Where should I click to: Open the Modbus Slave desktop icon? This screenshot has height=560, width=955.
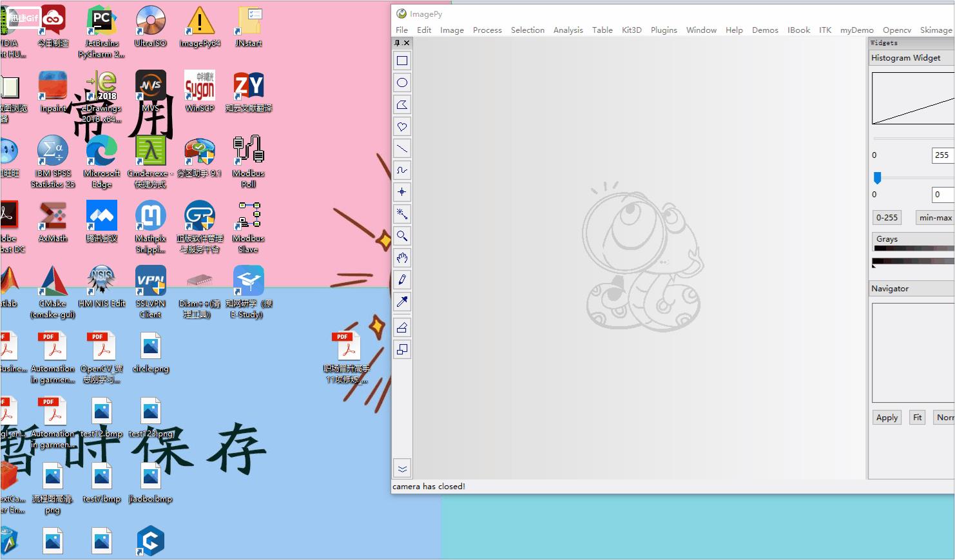click(x=249, y=227)
